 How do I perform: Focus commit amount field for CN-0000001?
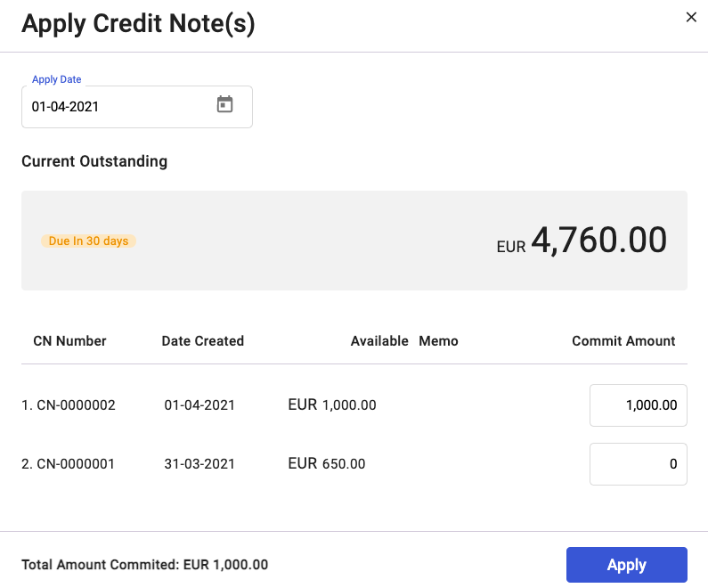(638, 464)
